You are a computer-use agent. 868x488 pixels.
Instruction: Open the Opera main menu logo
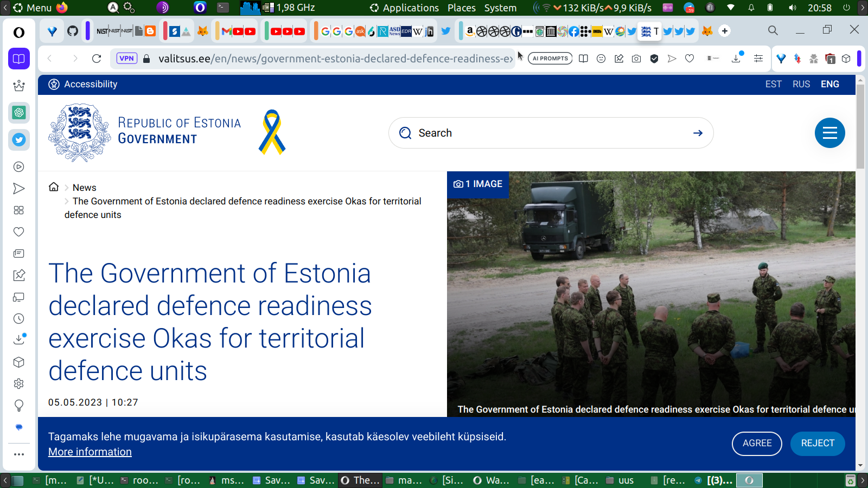[x=19, y=33]
